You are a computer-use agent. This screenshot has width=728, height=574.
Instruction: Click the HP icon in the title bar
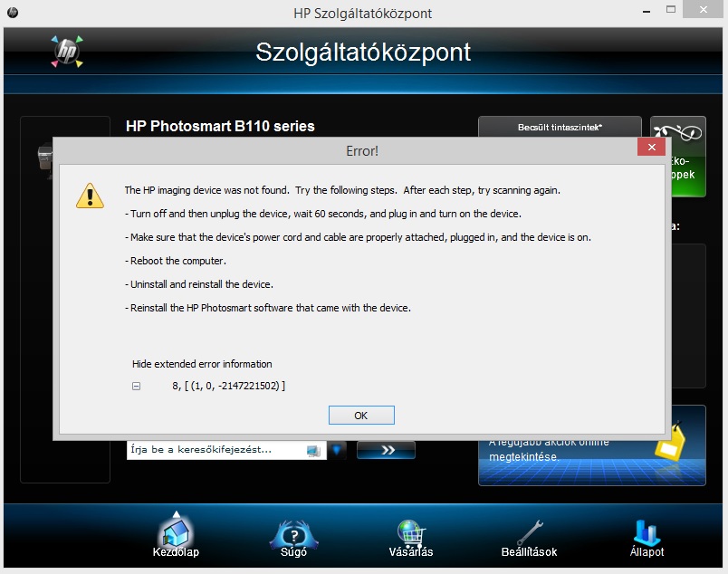(11, 13)
